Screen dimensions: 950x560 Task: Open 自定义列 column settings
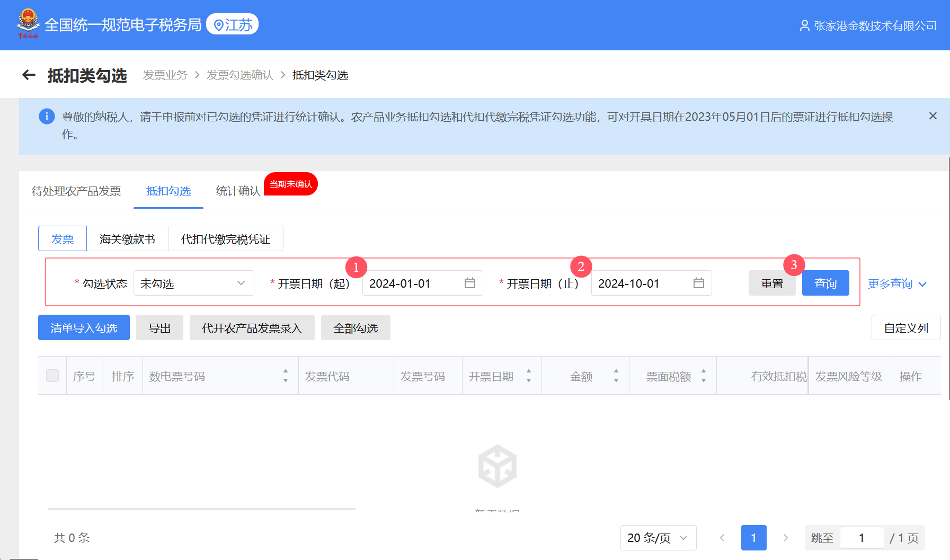906,327
